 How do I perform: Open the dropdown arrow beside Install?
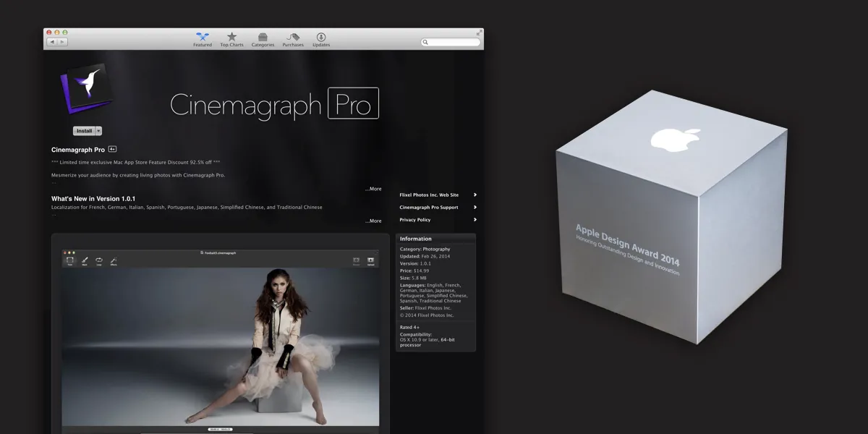pos(98,131)
